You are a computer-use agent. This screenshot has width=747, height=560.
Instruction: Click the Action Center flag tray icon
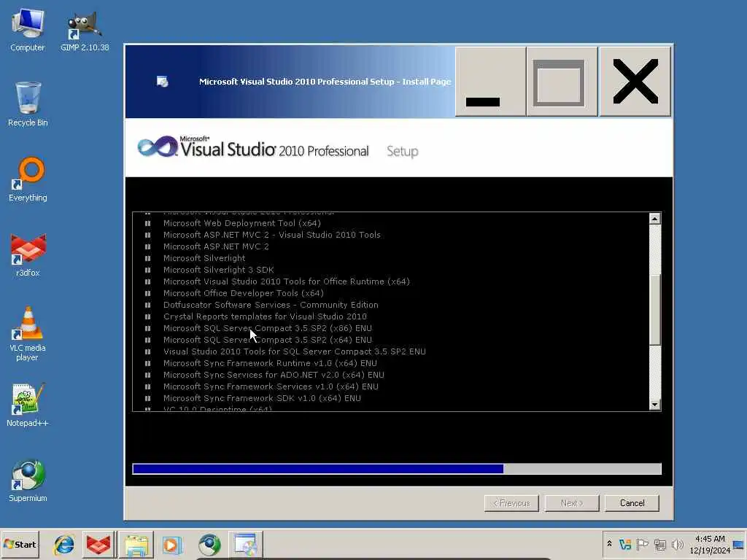[642, 544]
